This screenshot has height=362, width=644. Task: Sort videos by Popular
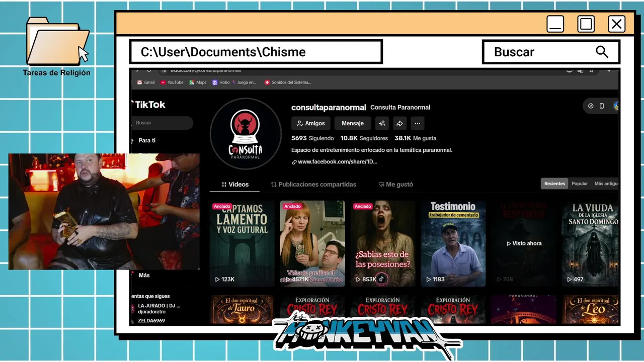point(580,184)
